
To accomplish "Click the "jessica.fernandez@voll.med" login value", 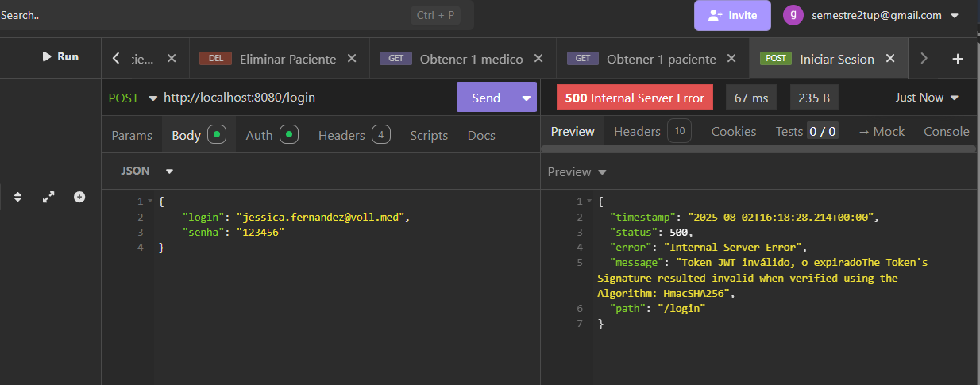I will click(x=322, y=217).
